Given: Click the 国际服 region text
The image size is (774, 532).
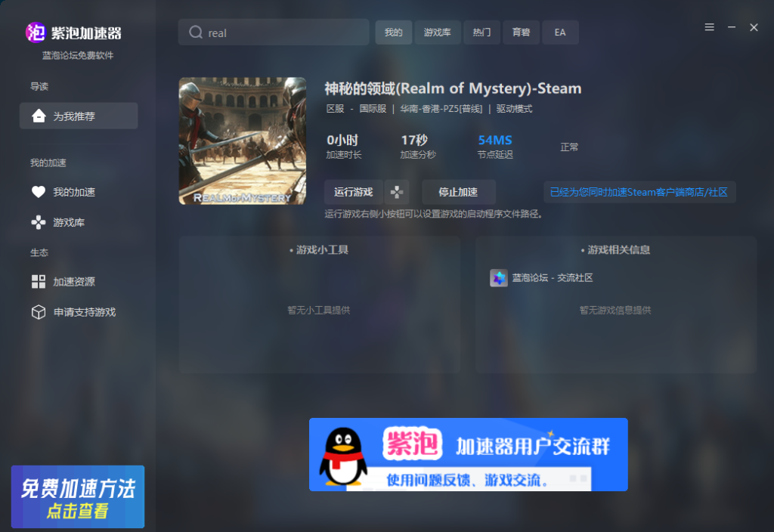Looking at the screenshot, I should [x=373, y=109].
